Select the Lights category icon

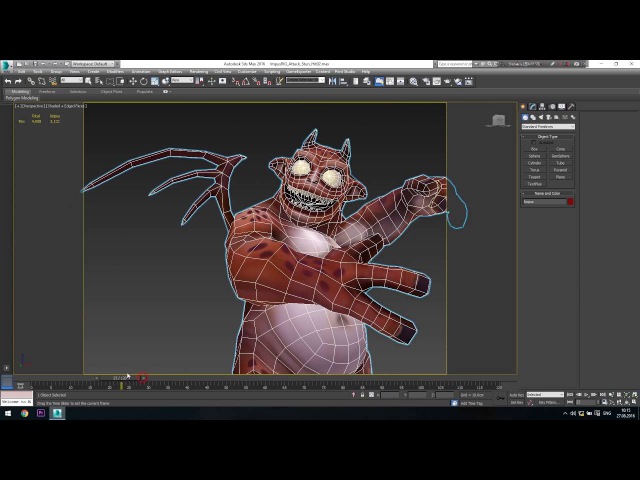coord(541,117)
